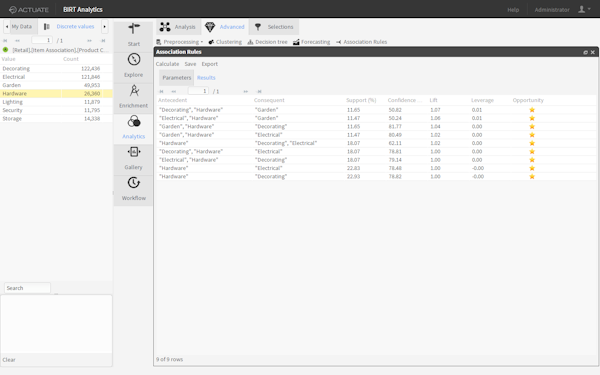600x375 pixels.
Task: Sort by the Antecedent column header
Action: [173, 100]
